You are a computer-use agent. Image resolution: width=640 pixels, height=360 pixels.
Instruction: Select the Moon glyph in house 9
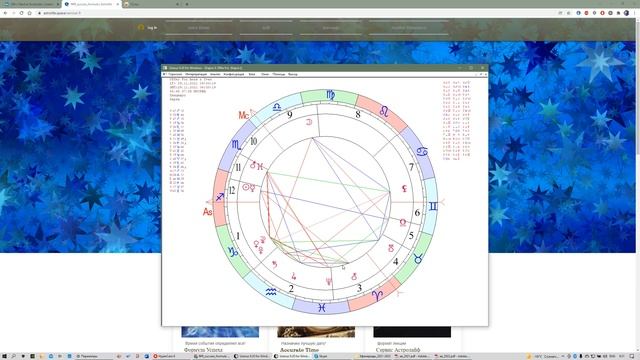point(309,122)
